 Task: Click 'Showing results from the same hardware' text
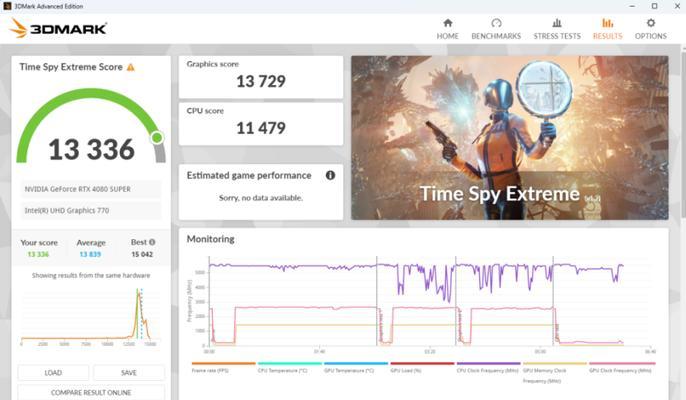pyautogui.click(x=91, y=275)
